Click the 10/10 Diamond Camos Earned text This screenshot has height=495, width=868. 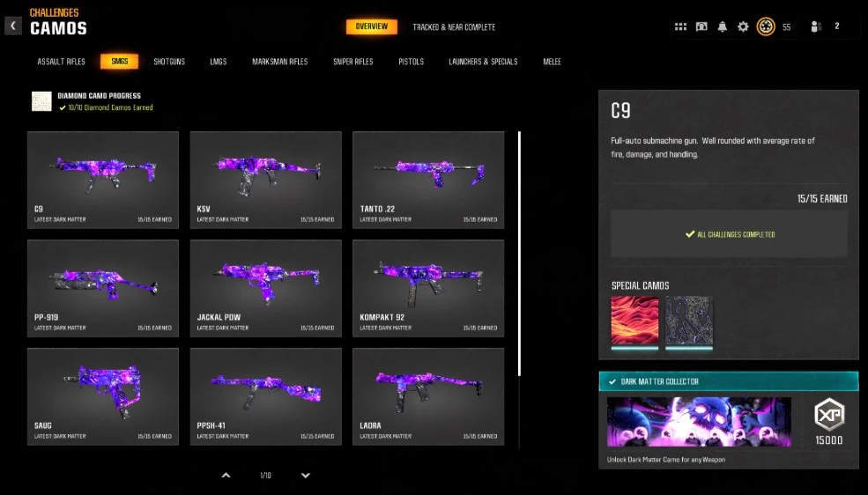tap(110, 107)
